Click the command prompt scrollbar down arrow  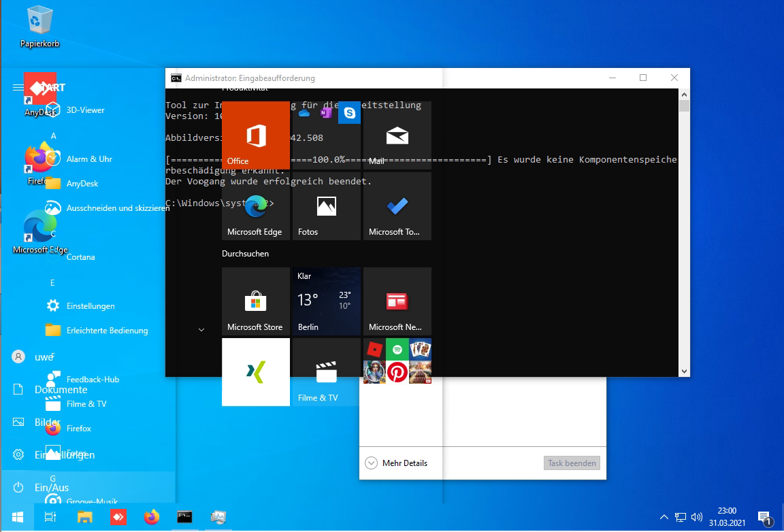(684, 371)
